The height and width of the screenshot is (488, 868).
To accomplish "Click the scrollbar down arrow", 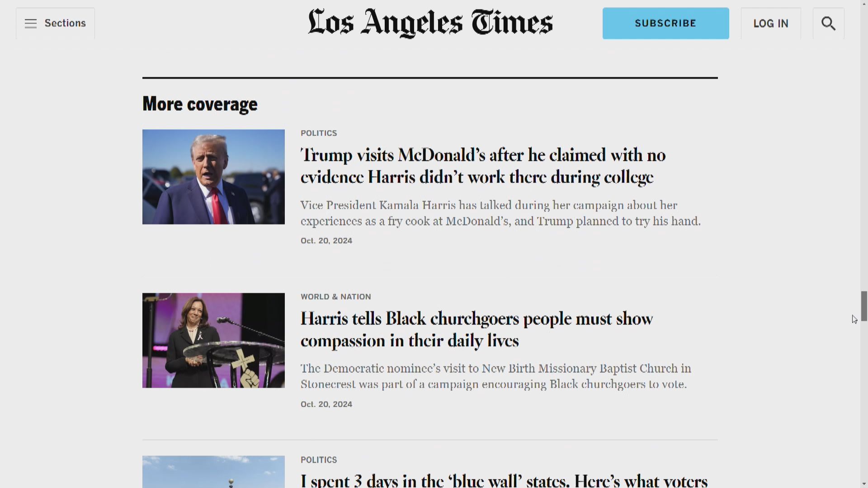I will pyautogui.click(x=864, y=484).
